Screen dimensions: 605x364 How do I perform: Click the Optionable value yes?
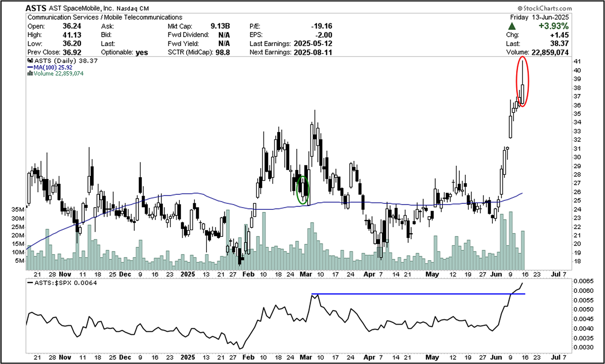142,52
